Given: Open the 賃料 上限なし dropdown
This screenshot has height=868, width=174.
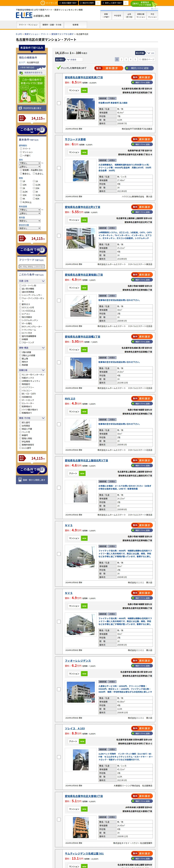Looking at the screenshot, I should pos(30,167).
